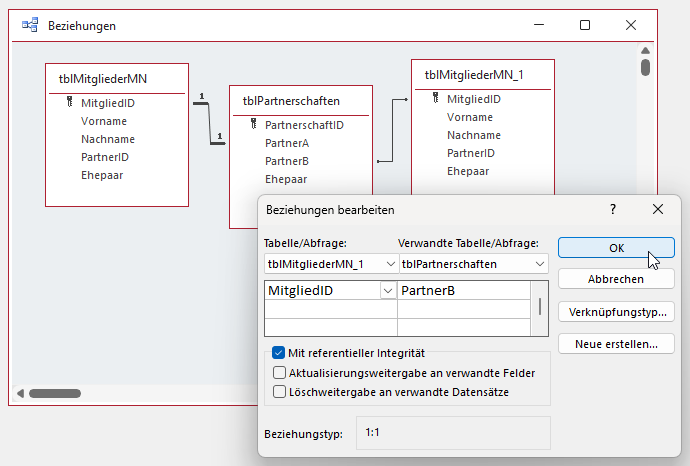Viewport: 690px width, 466px height.
Task: Click the primary key icon in tblMitgliederMN
Action: click(70, 102)
